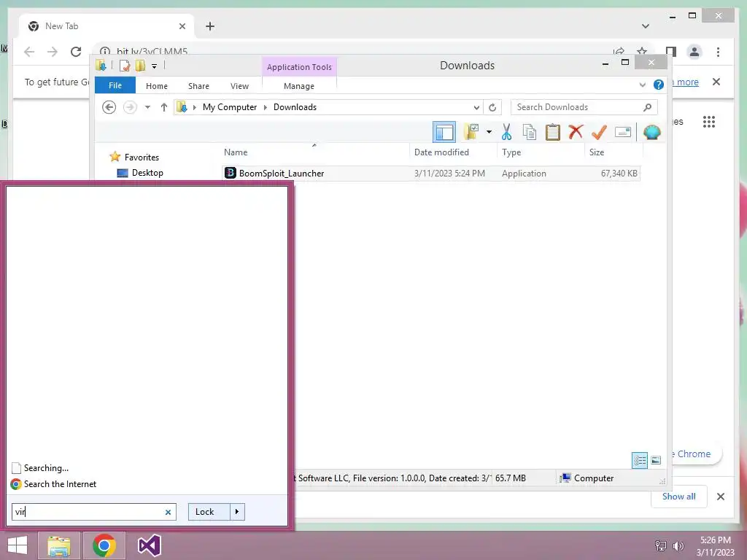Click the BoomSploit_Launcher application icon

tap(230, 173)
